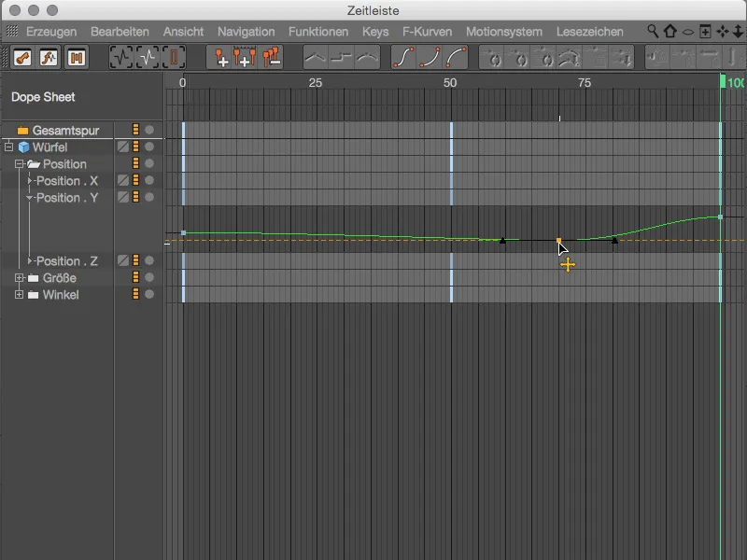
Task: Toggle F-curve display for Position . Y
Action: 123,197
